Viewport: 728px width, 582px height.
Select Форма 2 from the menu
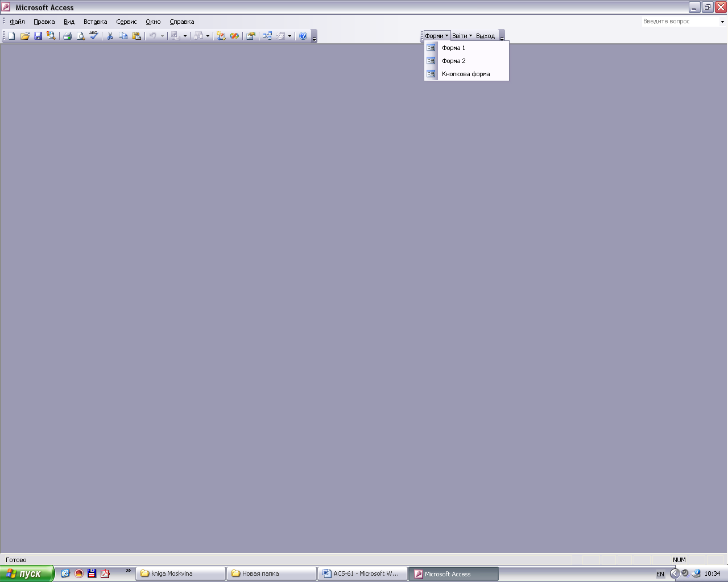[466, 61]
